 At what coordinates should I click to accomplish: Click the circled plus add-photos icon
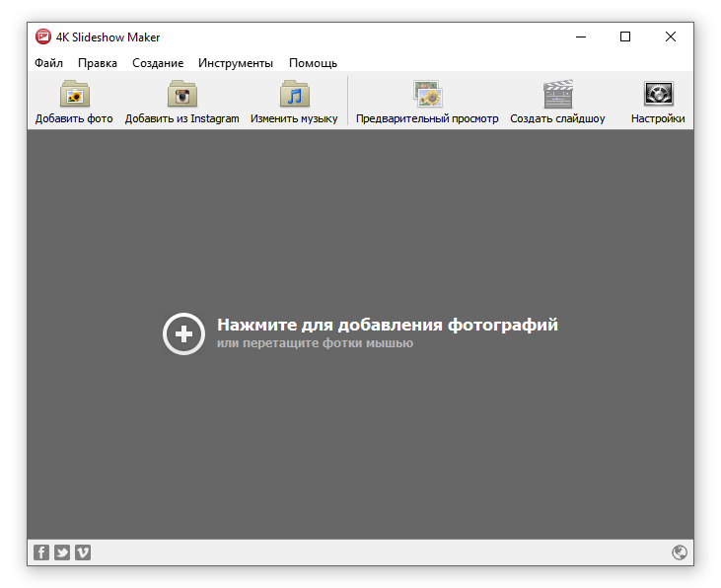click(x=183, y=333)
